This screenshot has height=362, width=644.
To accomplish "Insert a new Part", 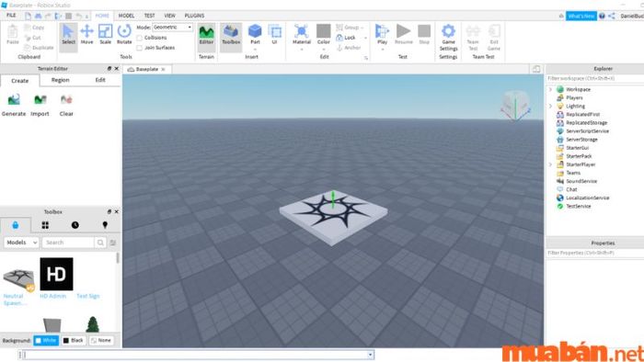I will point(255,34).
